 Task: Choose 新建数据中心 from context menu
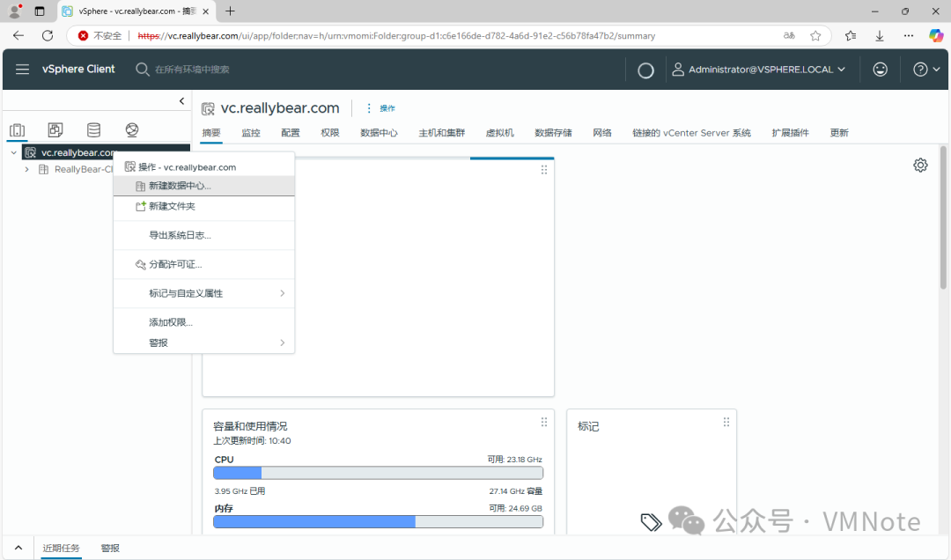[x=203, y=186]
